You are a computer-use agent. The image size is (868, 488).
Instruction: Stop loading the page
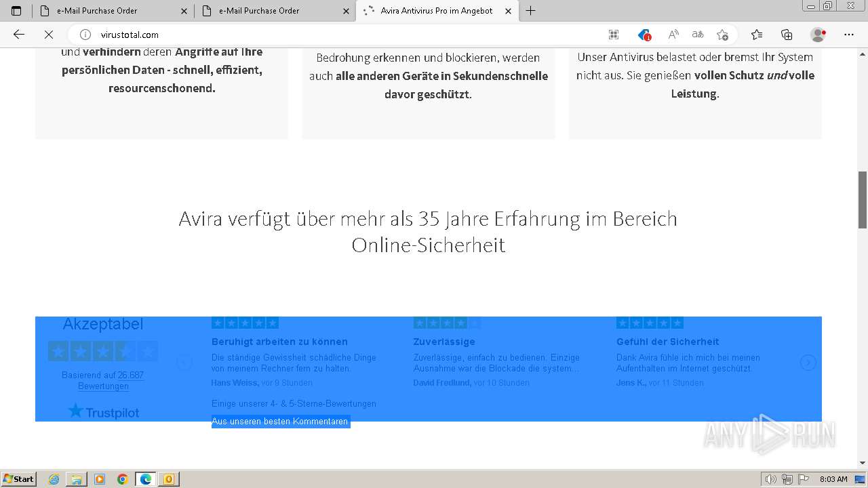[x=49, y=35]
